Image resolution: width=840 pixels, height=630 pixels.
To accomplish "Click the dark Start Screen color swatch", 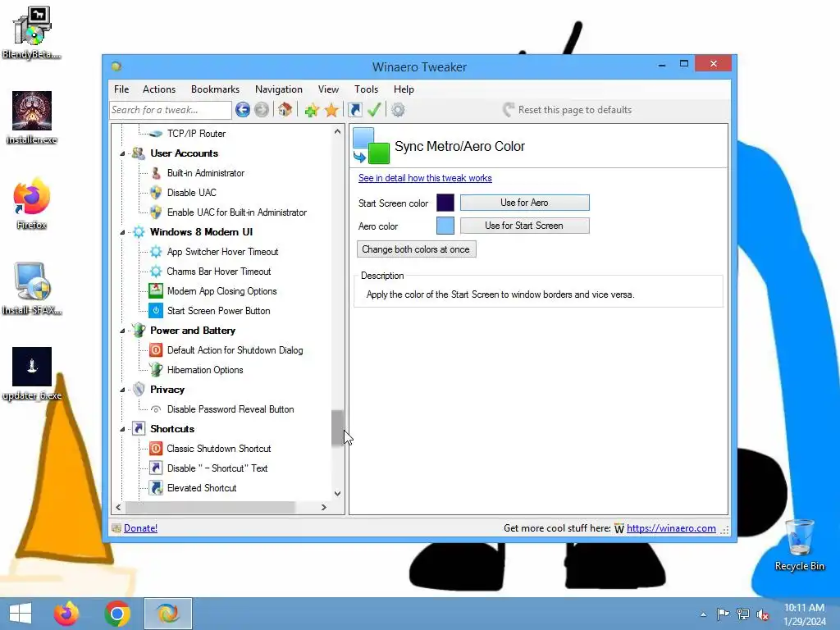I will point(445,203).
